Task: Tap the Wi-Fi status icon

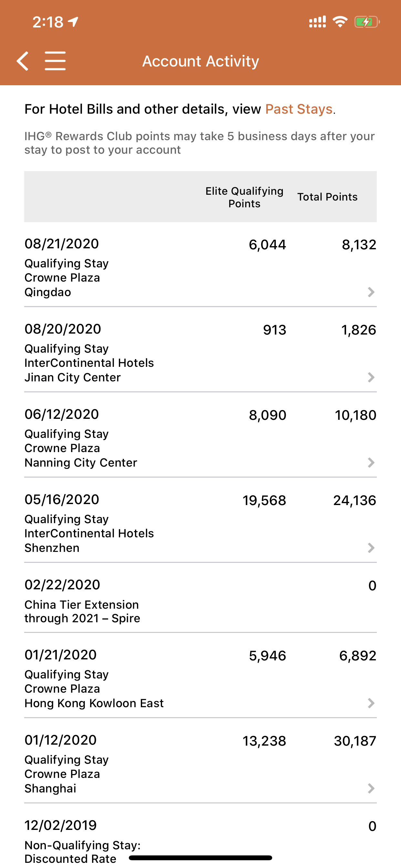Action: pyautogui.click(x=340, y=22)
